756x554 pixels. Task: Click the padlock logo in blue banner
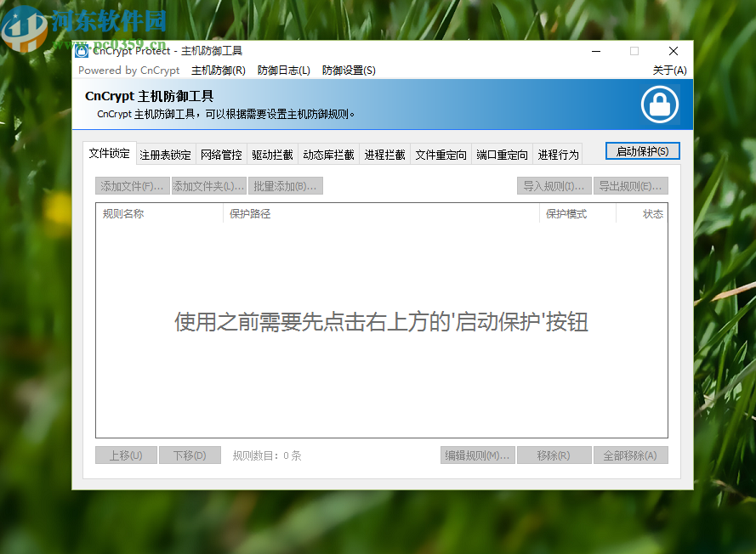pyautogui.click(x=660, y=105)
